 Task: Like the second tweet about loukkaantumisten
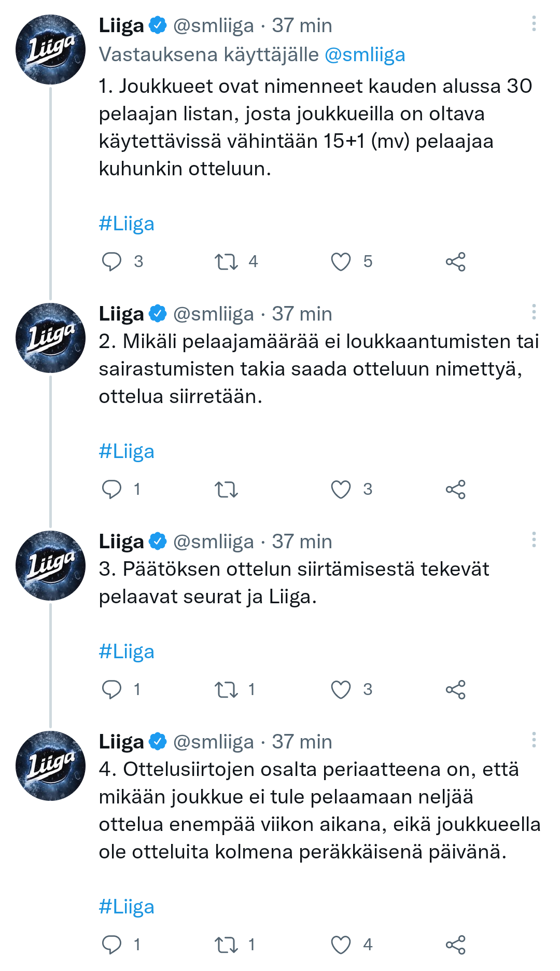341,489
